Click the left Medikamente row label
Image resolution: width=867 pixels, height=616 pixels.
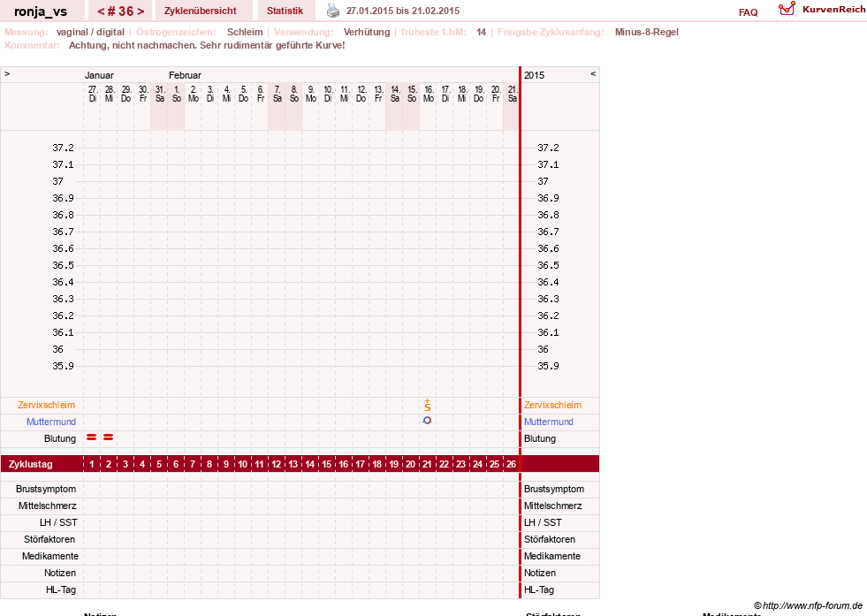[x=50, y=556]
